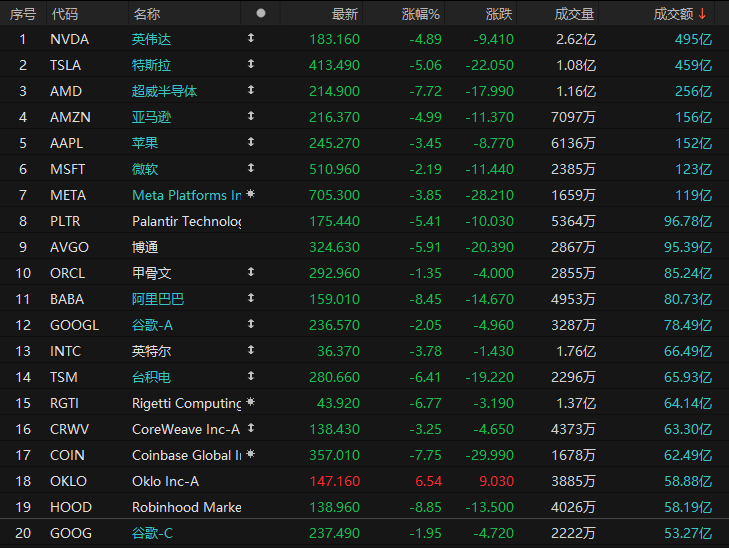Click Coinbase Global name cell
The height and width of the screenshot is (548, 729).
[186, 455]
